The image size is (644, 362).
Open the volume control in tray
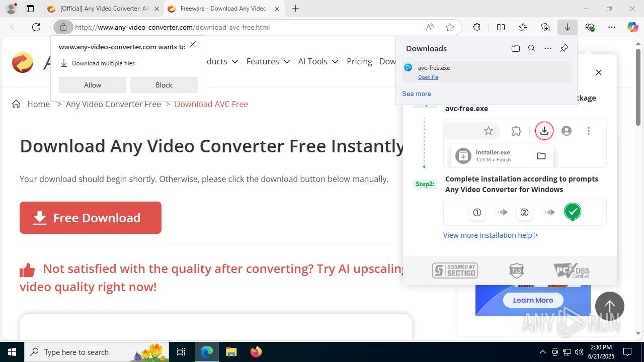pos(579,352)
